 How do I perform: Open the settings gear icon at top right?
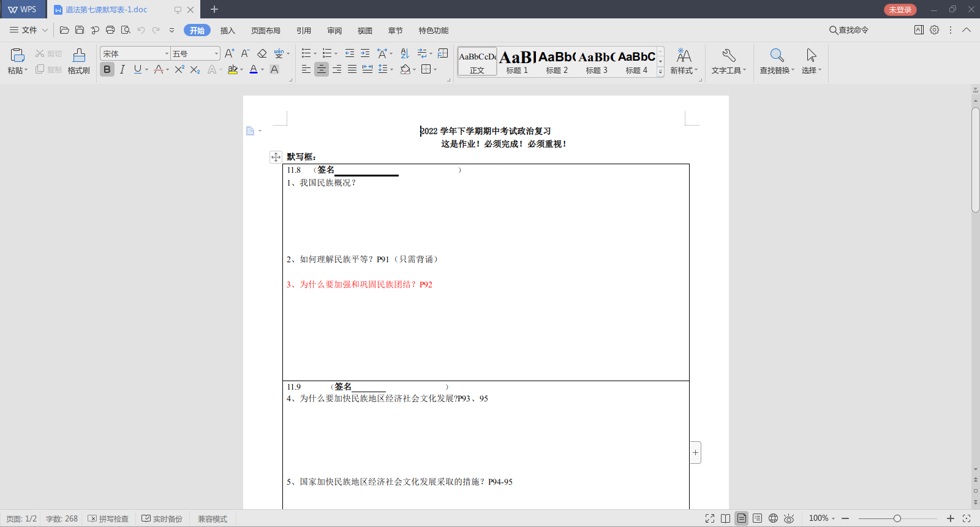[935, 30]
